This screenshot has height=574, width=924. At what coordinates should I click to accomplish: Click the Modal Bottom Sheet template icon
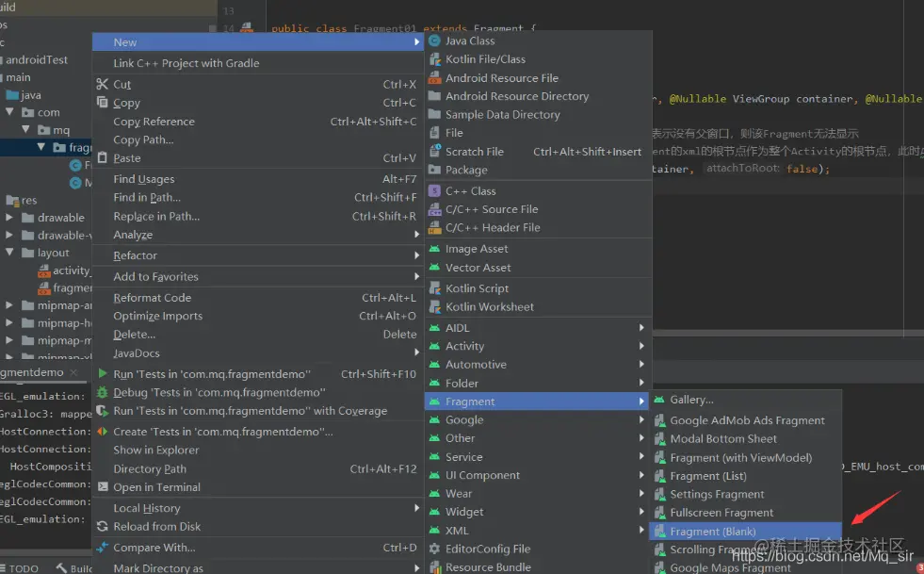pyautogui.click(x=659, y=439)
